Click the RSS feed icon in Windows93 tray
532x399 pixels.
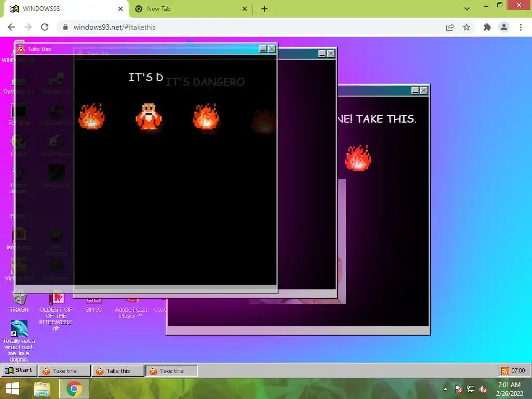(x=504, y=371)
